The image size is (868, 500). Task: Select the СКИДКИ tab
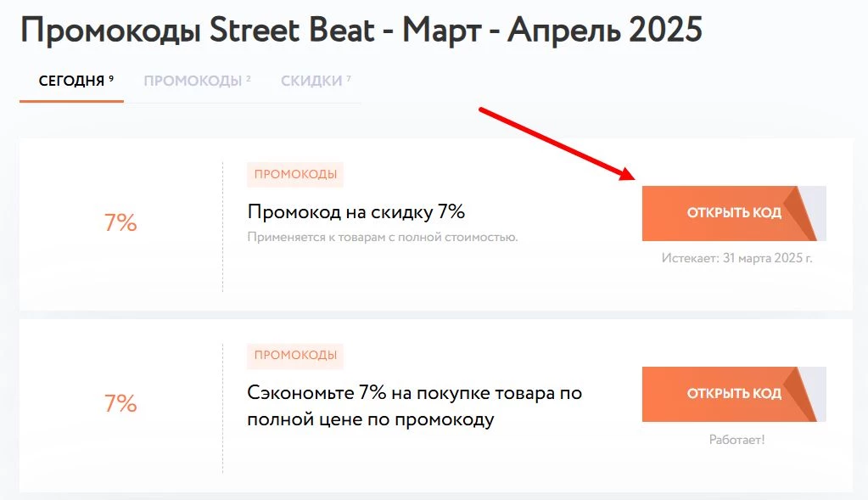[x=311, y=81]
